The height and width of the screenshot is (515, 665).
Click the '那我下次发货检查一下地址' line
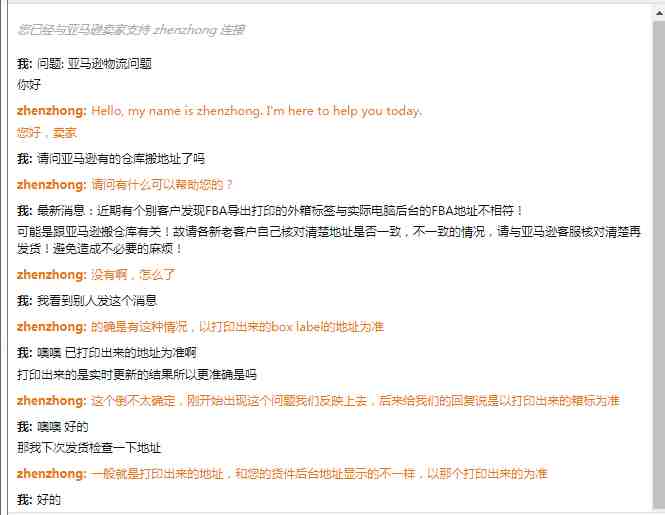(x=89, y=448)
